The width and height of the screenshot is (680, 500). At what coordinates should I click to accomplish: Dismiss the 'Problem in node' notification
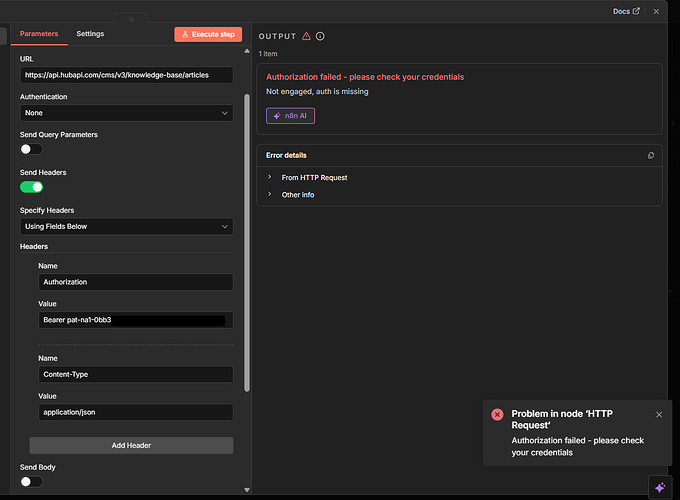(x=658, y=414)
